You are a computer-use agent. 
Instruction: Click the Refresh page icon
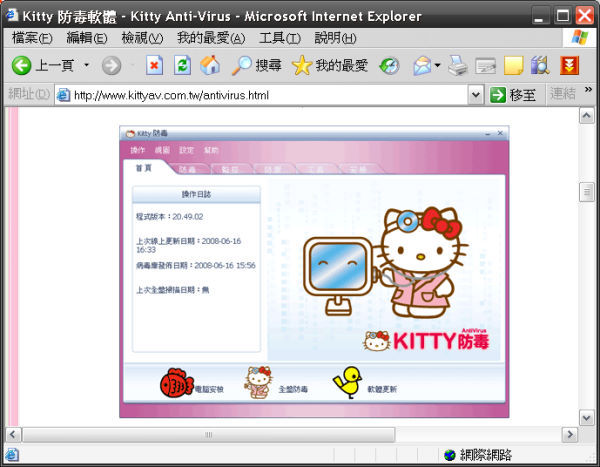(182, 65)
